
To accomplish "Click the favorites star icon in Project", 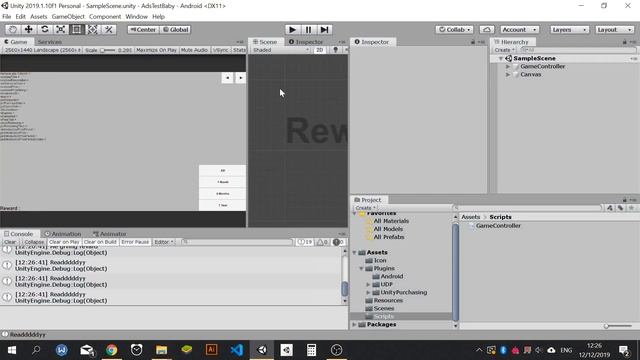I will click(631, 208).
